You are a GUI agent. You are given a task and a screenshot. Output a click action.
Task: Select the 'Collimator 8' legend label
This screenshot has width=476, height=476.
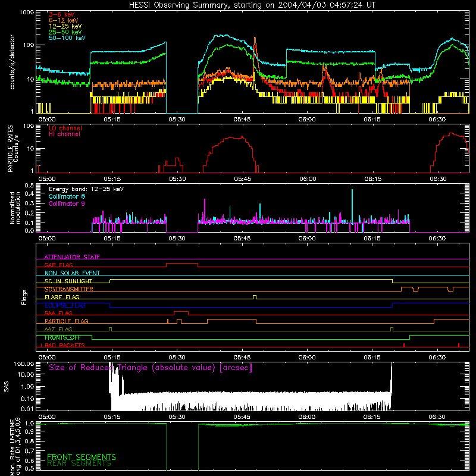(67, 196)
